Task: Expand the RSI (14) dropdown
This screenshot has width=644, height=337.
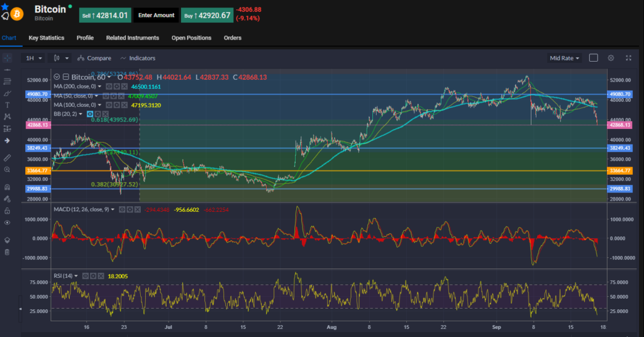Action: (x=76, y=276)
